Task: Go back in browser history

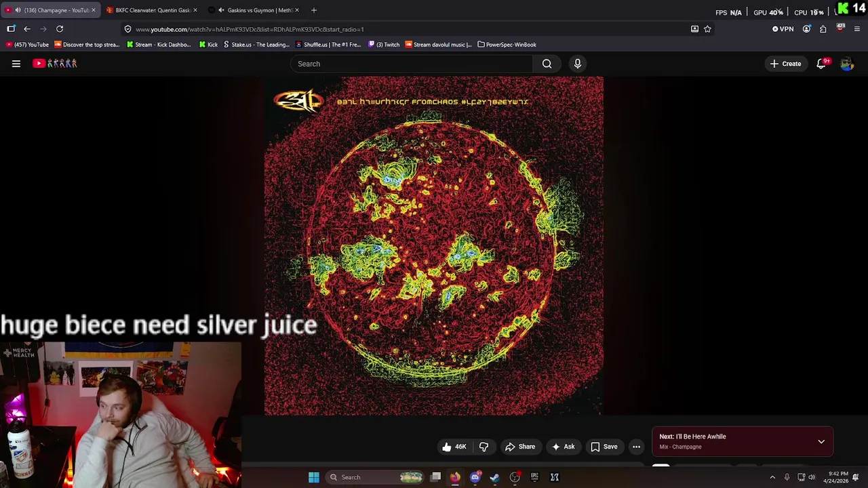Action: pos(27,29)
